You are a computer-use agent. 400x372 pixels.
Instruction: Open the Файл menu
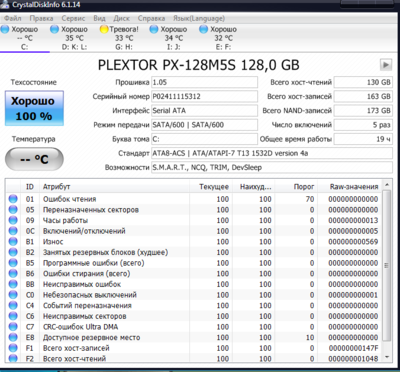coord(13,18)
